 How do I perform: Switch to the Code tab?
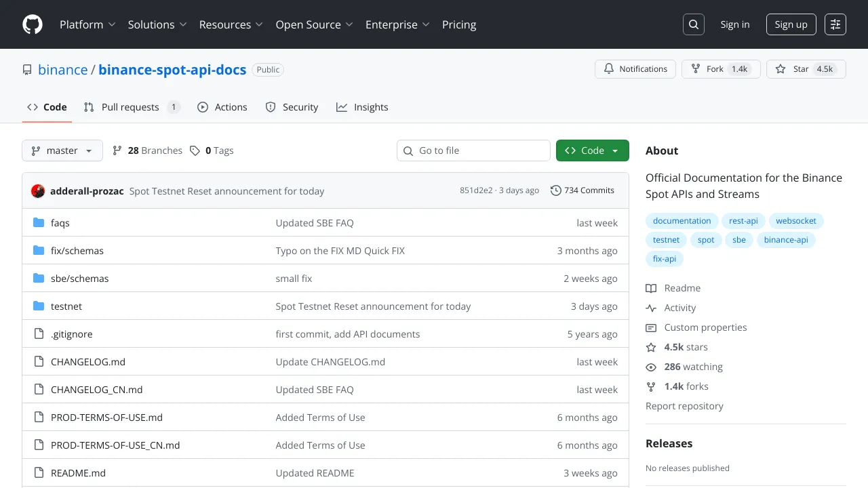(x=47, y=107)
